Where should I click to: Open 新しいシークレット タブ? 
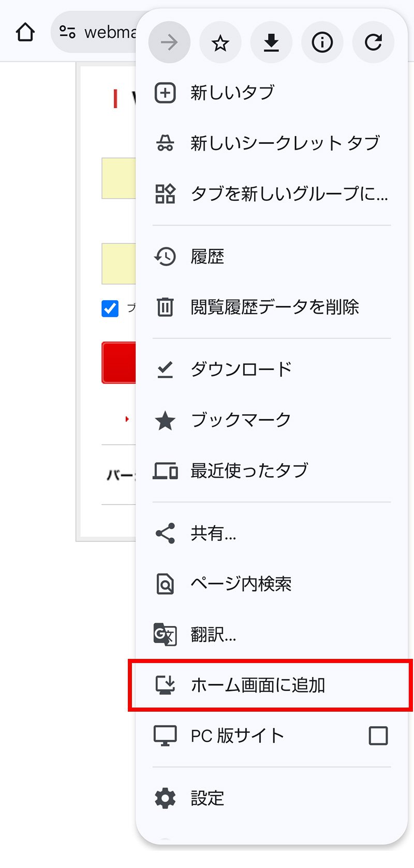[x=285, y=143]
